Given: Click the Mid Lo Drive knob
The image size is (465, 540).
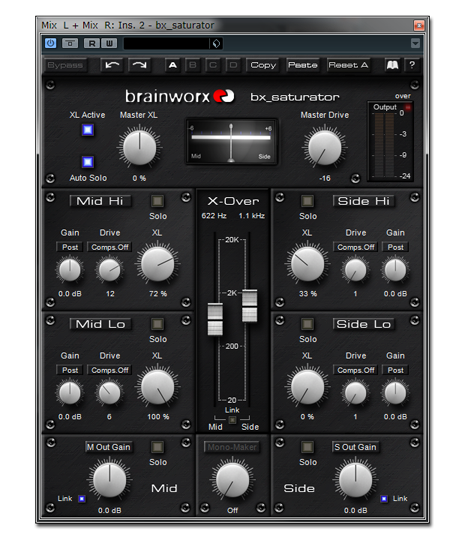Looking at the screenshot, I should pos(110,393).
